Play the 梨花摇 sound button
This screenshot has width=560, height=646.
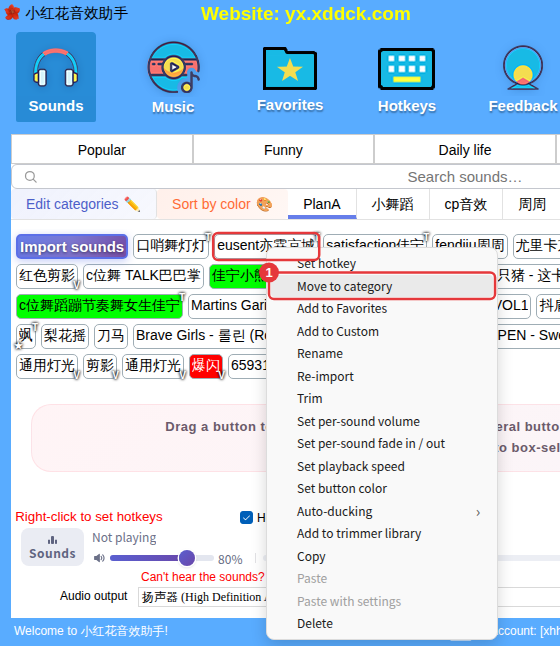[x=65, y=336]
